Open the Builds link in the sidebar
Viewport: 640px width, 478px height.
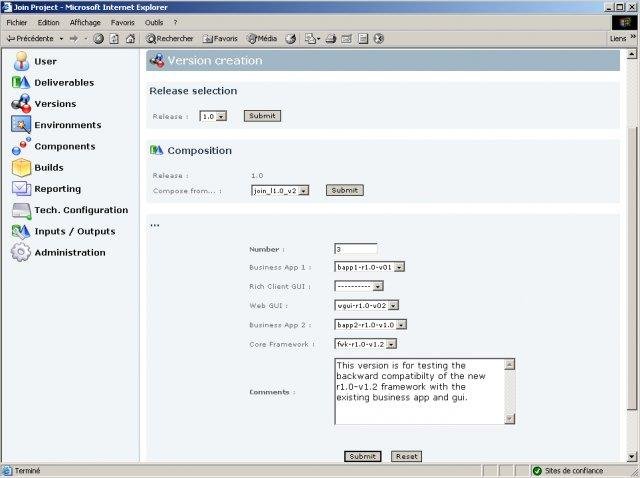(x=49, y=167)
